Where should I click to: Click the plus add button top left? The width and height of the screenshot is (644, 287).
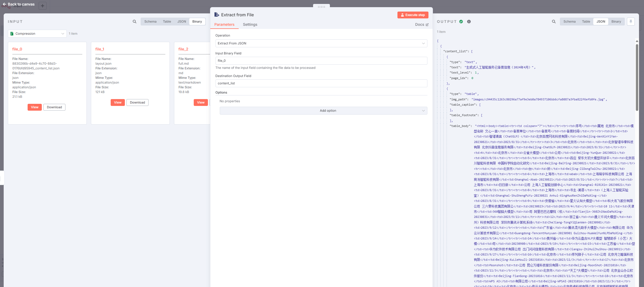42,6
